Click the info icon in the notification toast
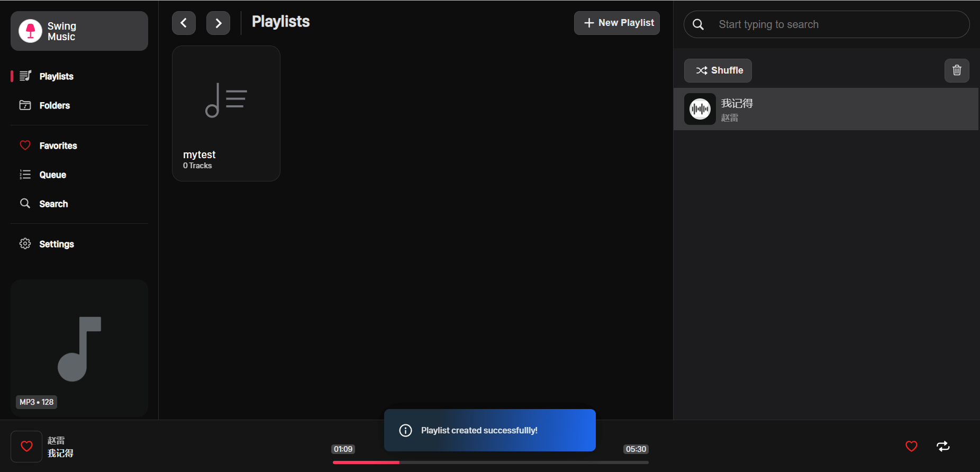 point(405,430)
